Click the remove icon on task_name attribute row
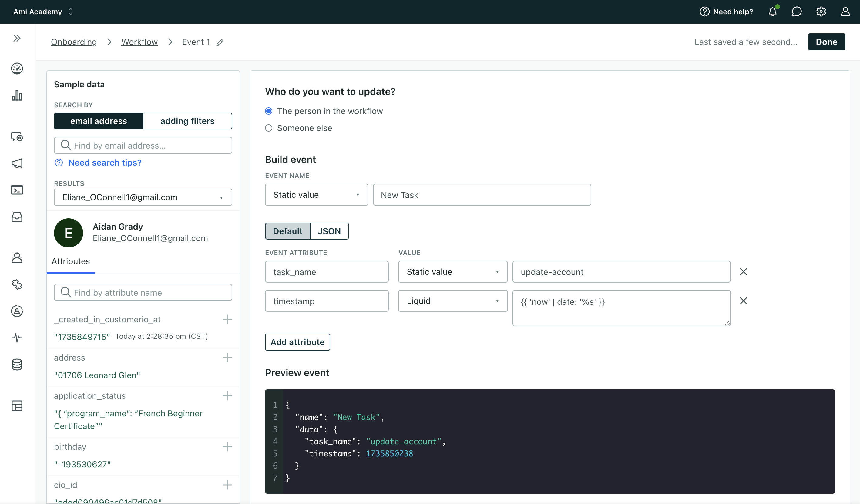The image size is (860, 504). [744, 272]
